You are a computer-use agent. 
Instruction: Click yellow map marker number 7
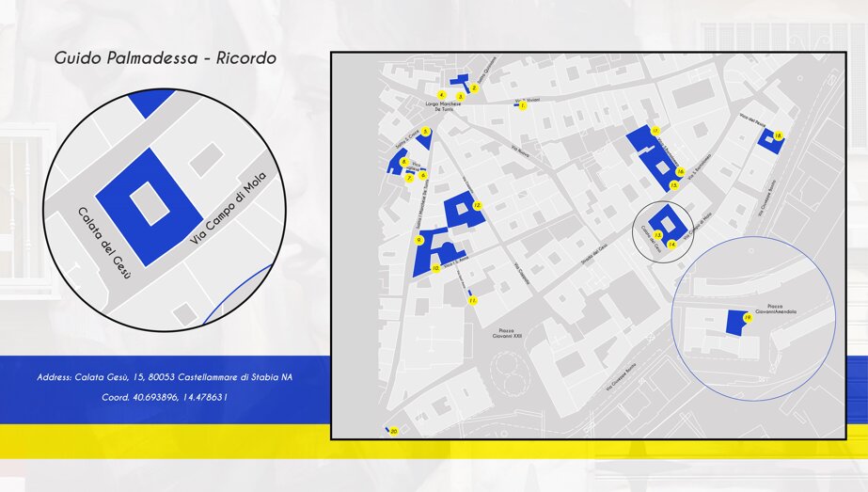[x=410, y=179]
